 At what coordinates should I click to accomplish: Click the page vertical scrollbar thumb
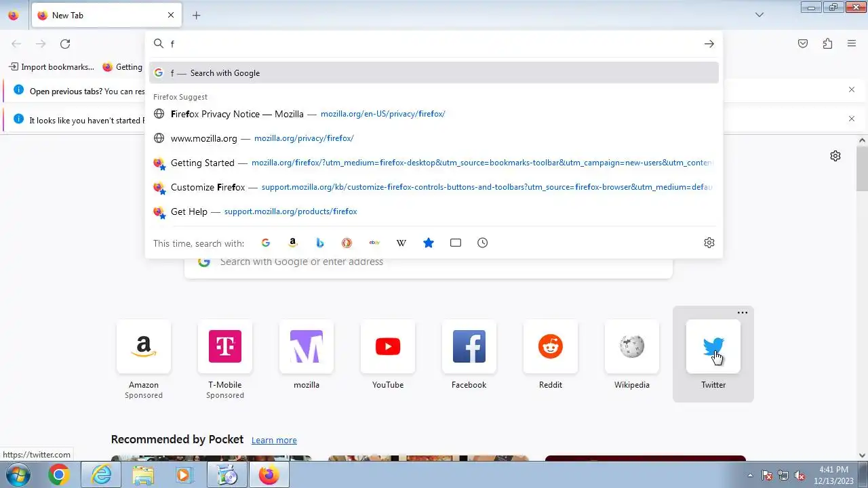coord(863,169)
